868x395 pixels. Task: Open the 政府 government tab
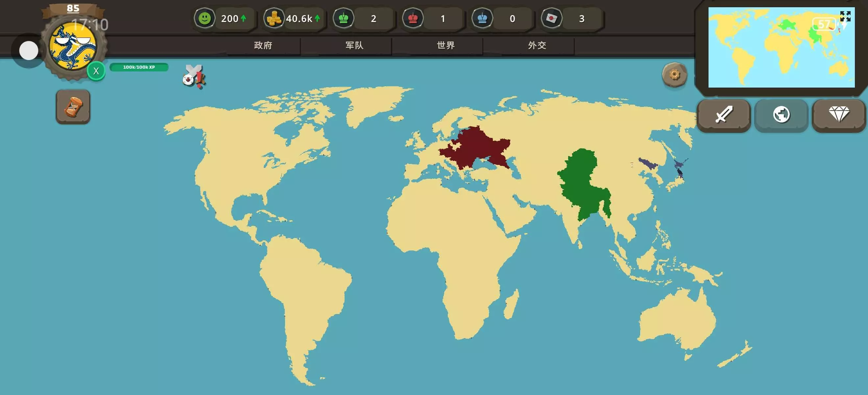263,45
